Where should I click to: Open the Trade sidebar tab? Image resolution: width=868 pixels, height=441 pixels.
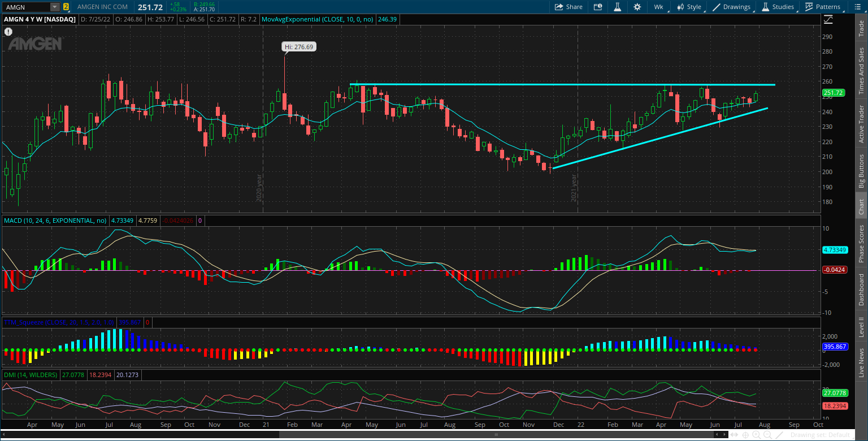[x=861, y=28]
